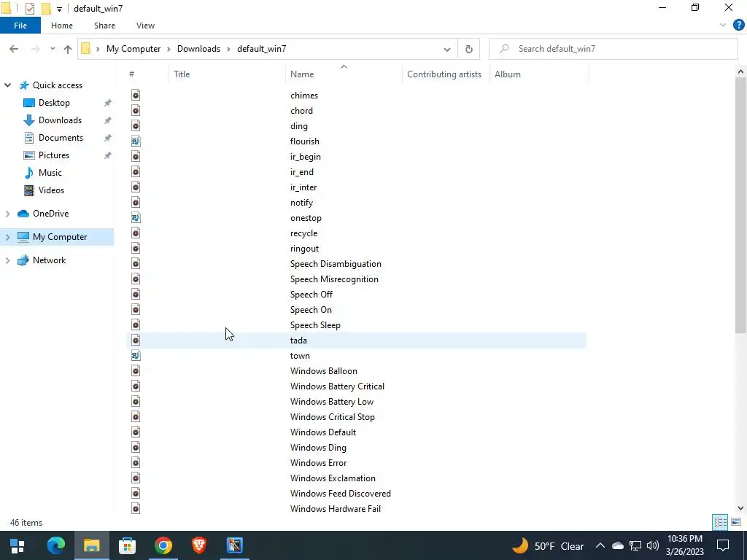Select Windows Battery Critical file
This screenshot has width=747, height=560.
337,386
